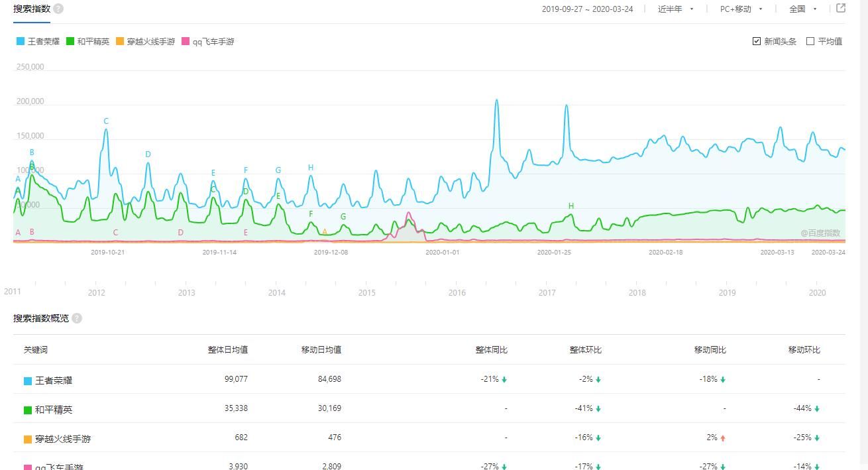Jump to 2013 on the year timeline
Viewport: 868px width, 470px height.
(186, 292)
